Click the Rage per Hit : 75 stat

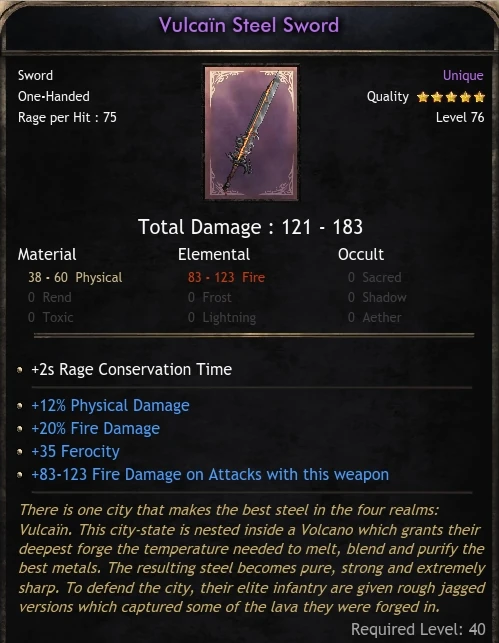[67, 118]
